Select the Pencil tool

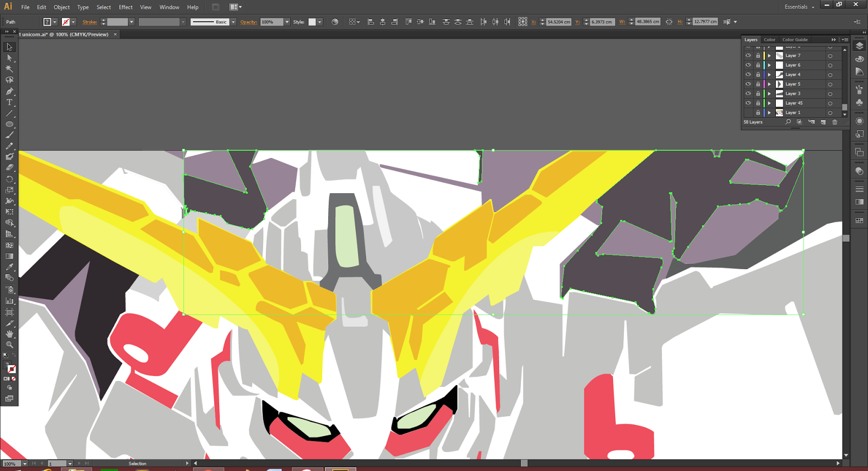click(x=9, y=146)
